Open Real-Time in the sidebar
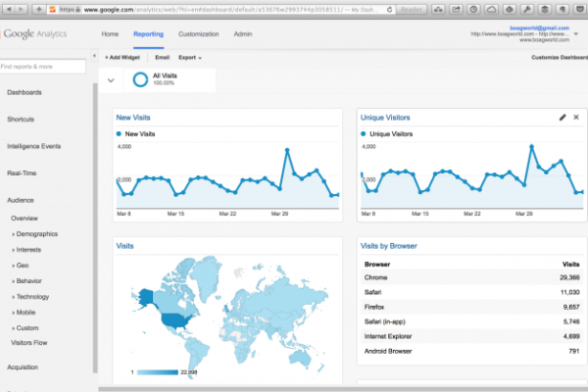588x392 pixels. point(22,173)
